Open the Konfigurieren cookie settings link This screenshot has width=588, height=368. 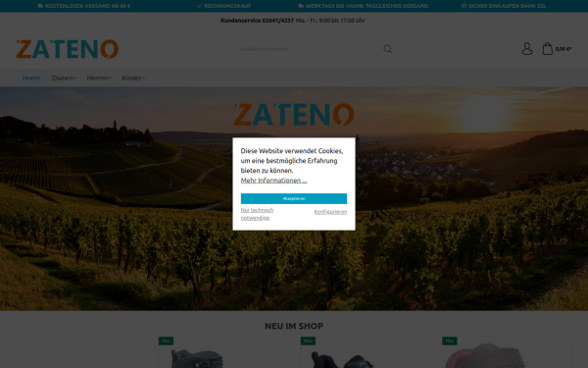[x=330, y=212]
